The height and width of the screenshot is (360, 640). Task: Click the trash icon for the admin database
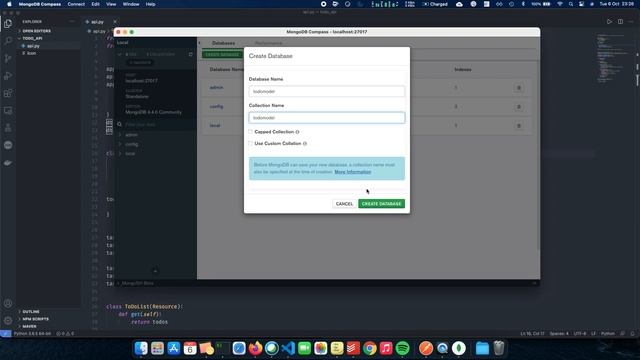(x=519, y=88)
